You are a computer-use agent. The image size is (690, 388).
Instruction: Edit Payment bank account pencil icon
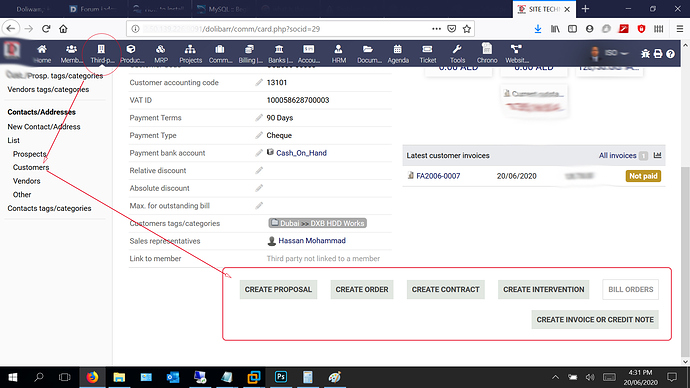pyautogui.click(x=259, y=153)
